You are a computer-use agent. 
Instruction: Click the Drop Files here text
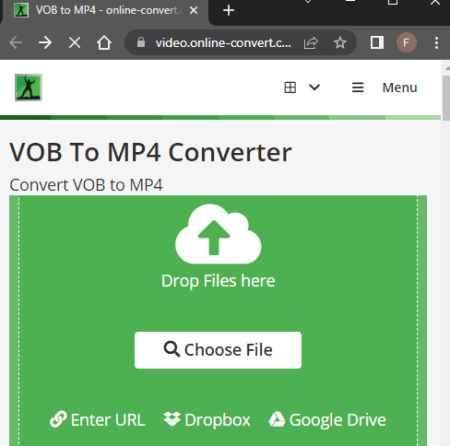[218, 281]
